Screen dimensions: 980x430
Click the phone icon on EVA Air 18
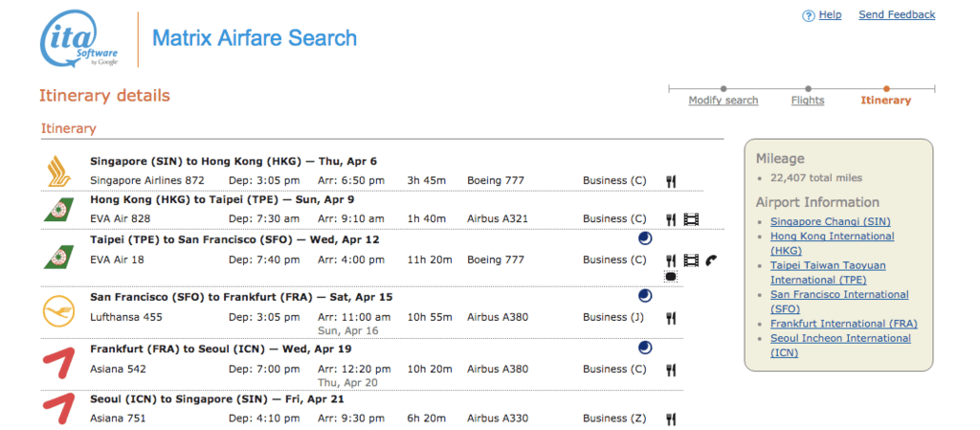point(711,260)
